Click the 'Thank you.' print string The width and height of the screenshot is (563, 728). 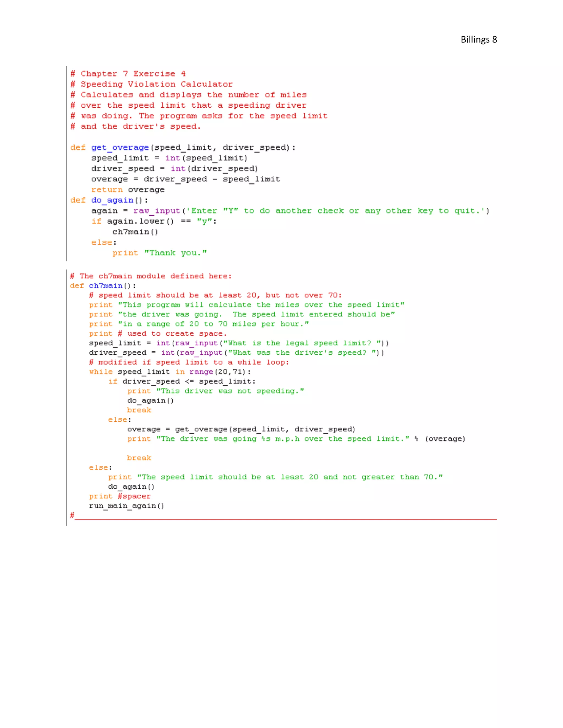[x=175, y=253]
